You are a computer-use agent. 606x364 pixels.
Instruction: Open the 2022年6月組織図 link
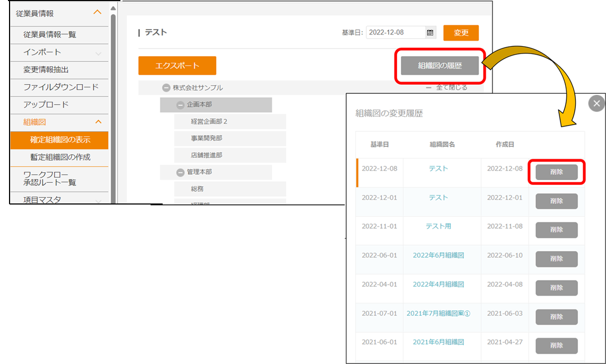(438, 255)
